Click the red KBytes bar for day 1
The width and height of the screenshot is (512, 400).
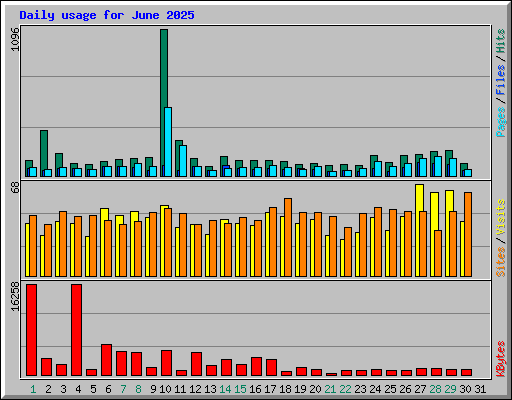(31, 330)
